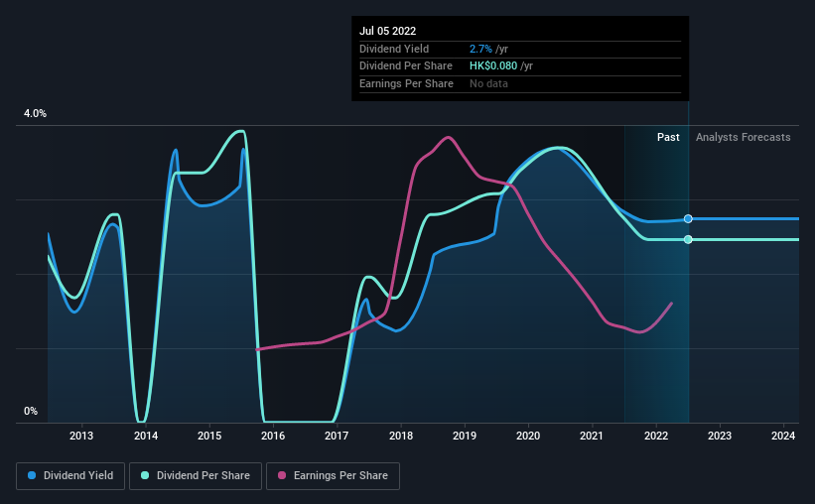Image resolution: width=815 pixels, height=504 pixels.
Task: Toggle the Dividend Yield legend button
Action: [70, 476]
